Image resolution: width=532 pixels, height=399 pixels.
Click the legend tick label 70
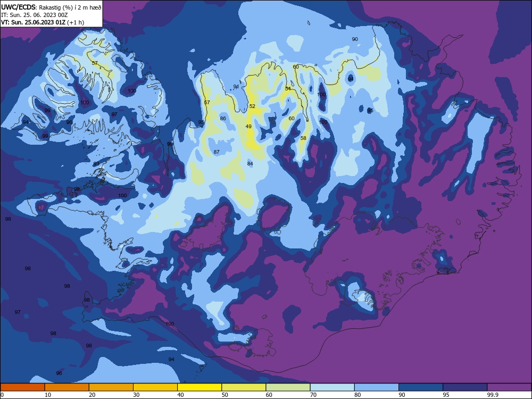[x=313, y=395]
